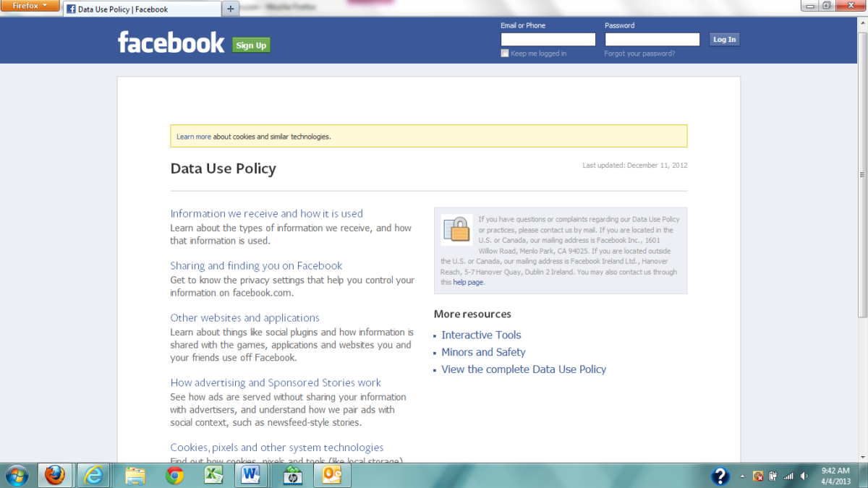Open Interactive Tools resource link
Screen dimensions: 868x488
[481, 335]
